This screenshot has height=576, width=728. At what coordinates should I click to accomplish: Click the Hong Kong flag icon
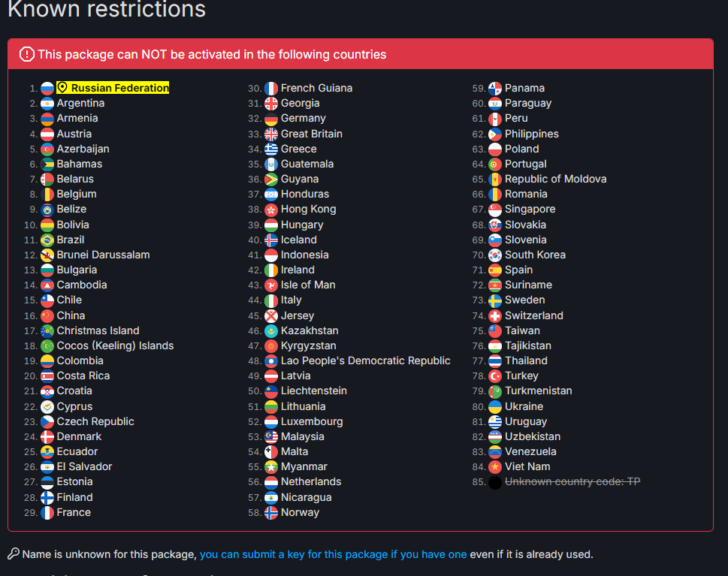tap(271, 210)
